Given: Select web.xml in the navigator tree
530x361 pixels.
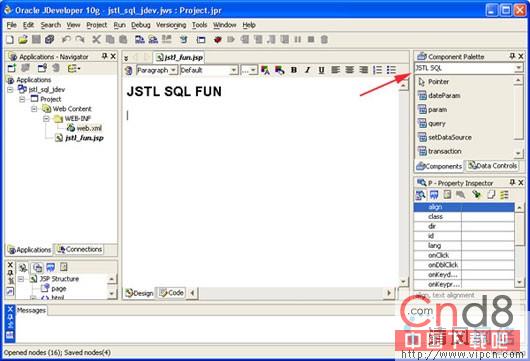Looking at the screenshot, I should coord(85,128).
